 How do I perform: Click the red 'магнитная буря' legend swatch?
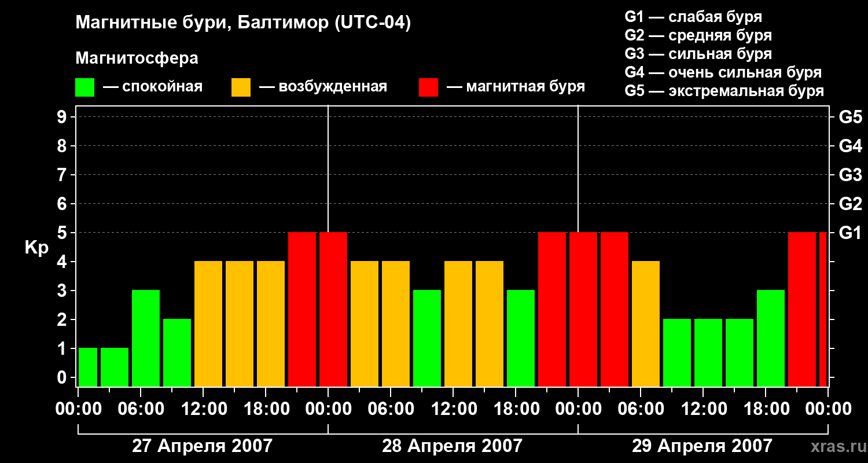(428, 87)
